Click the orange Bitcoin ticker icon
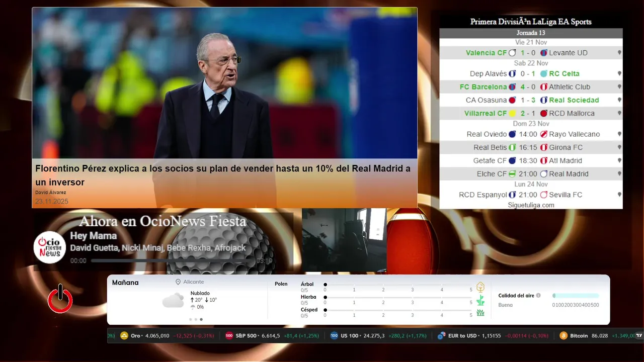Image resolution: width=644 pixels, height=362 pixels. [x=563, y=335]
